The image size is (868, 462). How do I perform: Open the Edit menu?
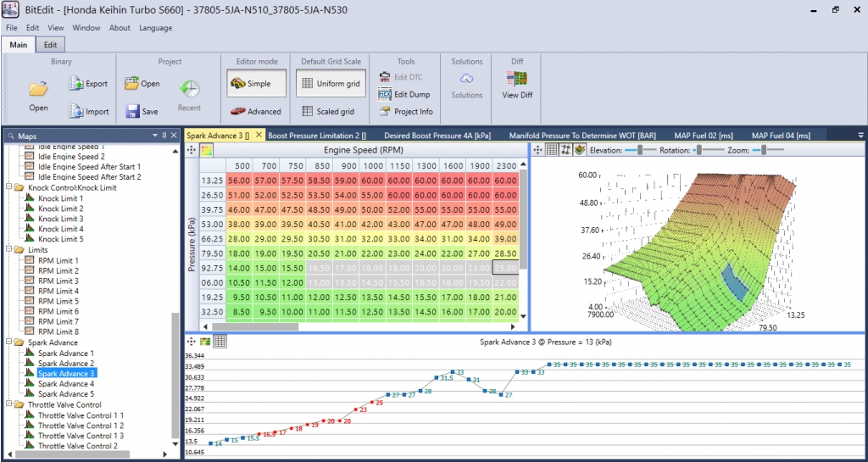pyautogui.click(x=33, y=28)
